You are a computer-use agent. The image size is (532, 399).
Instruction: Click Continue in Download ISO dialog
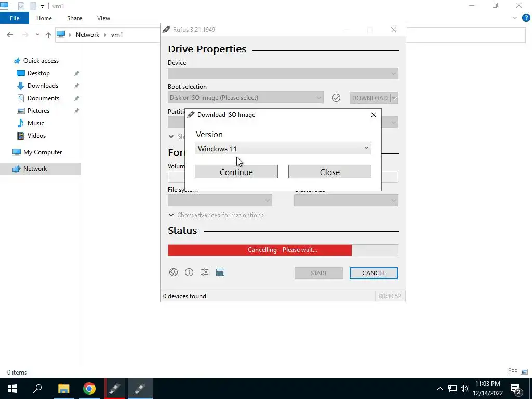[x=236, y=171]
